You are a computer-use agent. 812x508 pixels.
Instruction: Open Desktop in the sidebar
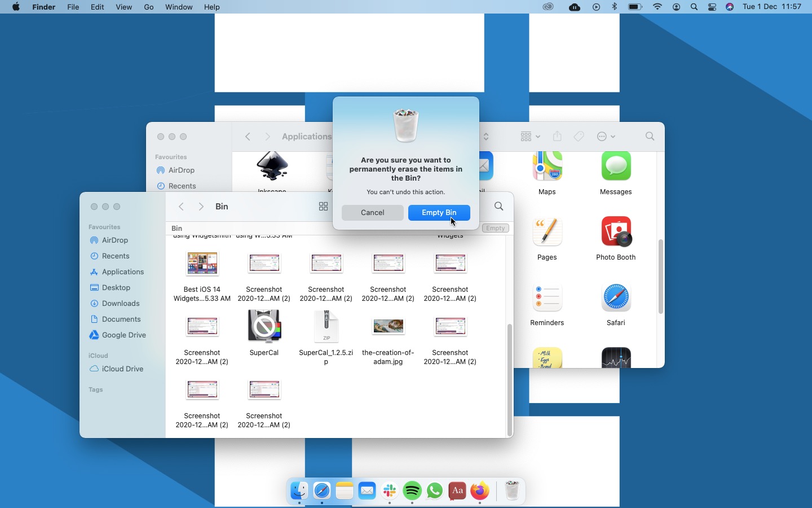click(116, 288)
